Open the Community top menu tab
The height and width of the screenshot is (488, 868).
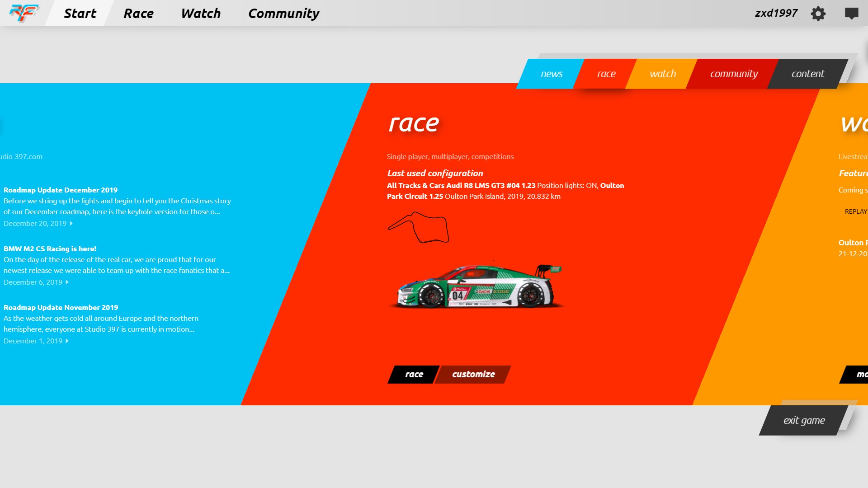coord(283,14)
